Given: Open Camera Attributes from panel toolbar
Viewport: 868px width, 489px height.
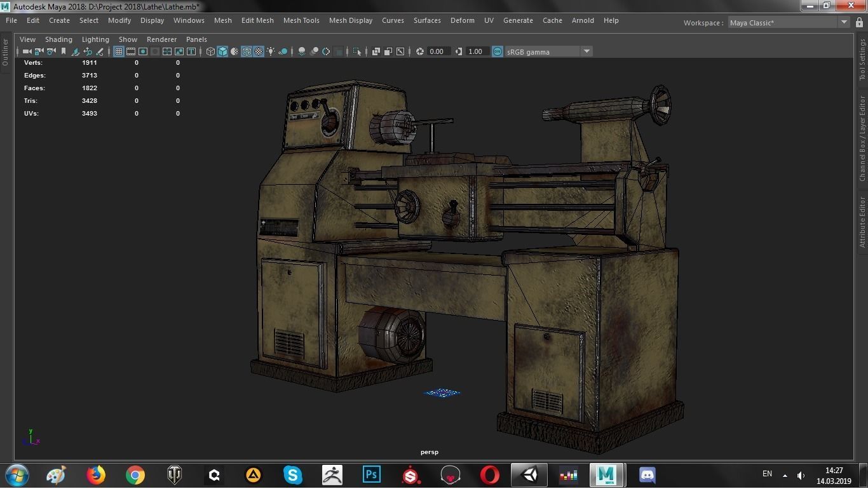Looking at the screenshot, I should coord(51,51).
